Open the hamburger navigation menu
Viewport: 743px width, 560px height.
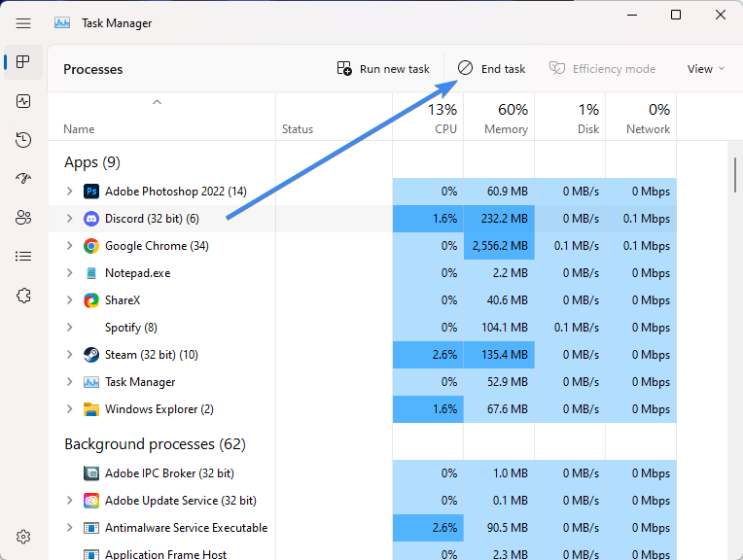[x=23, y=23]
